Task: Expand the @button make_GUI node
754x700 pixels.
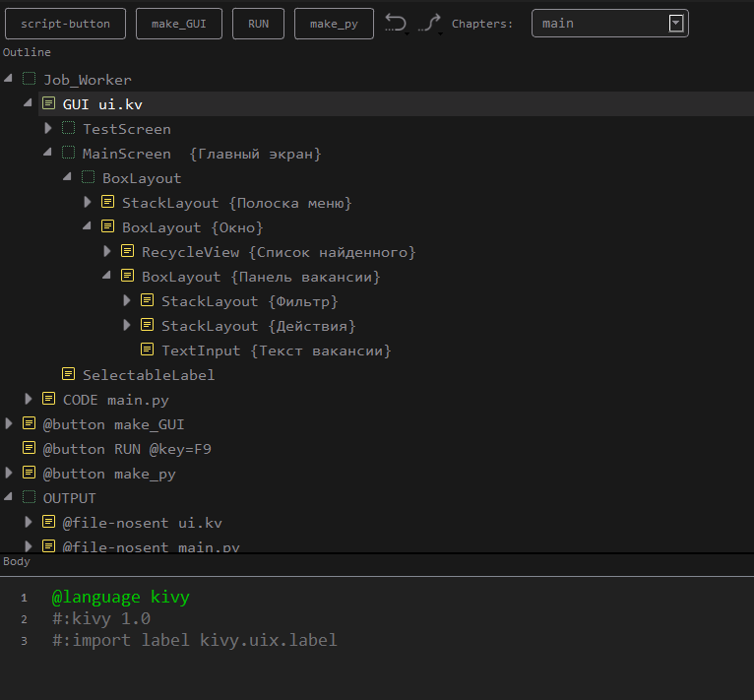Action: click(9, 423)
